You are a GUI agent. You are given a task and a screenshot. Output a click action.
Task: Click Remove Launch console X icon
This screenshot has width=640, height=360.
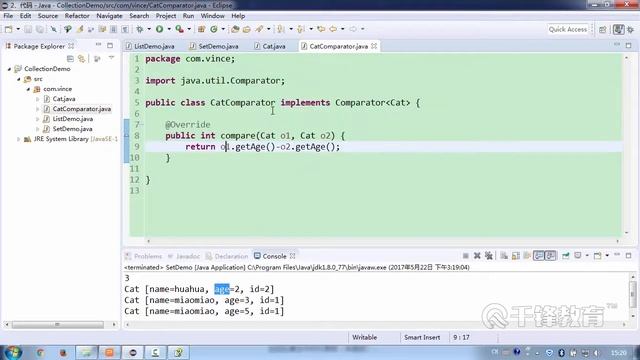[477, 256]
